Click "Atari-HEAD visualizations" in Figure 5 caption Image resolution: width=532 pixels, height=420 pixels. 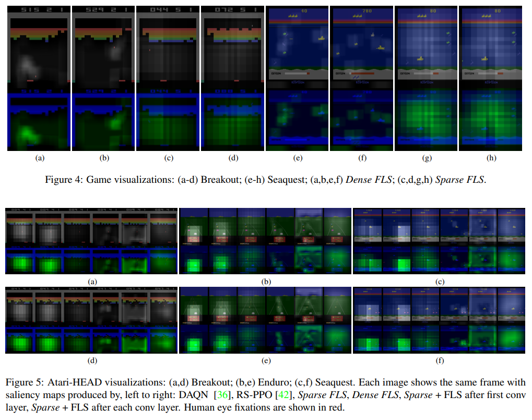point(107,382)
